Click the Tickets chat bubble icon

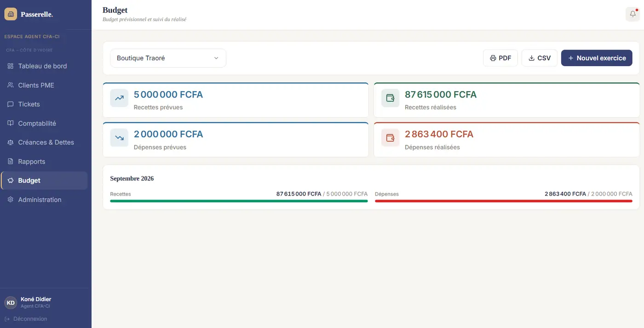coord(11,104)
